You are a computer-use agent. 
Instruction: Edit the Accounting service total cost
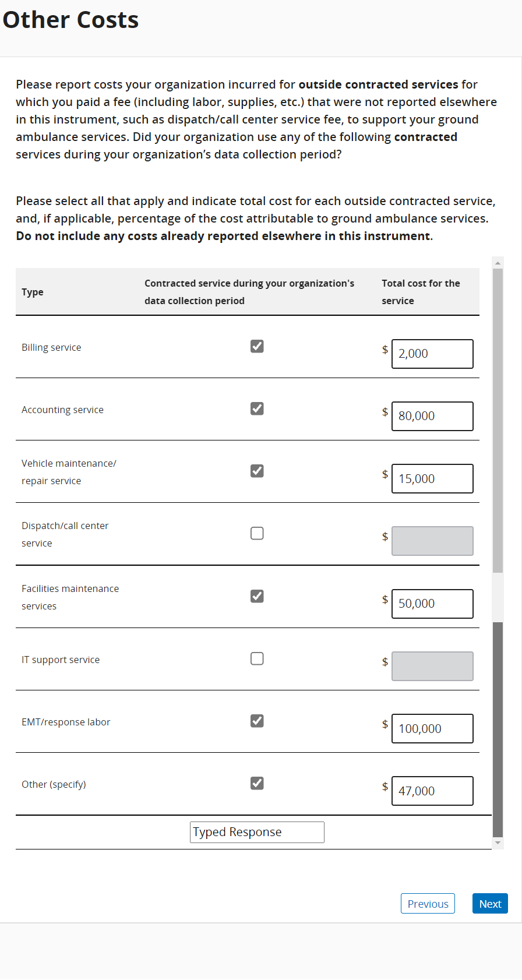pyautogui.click(x=432, y=417)
